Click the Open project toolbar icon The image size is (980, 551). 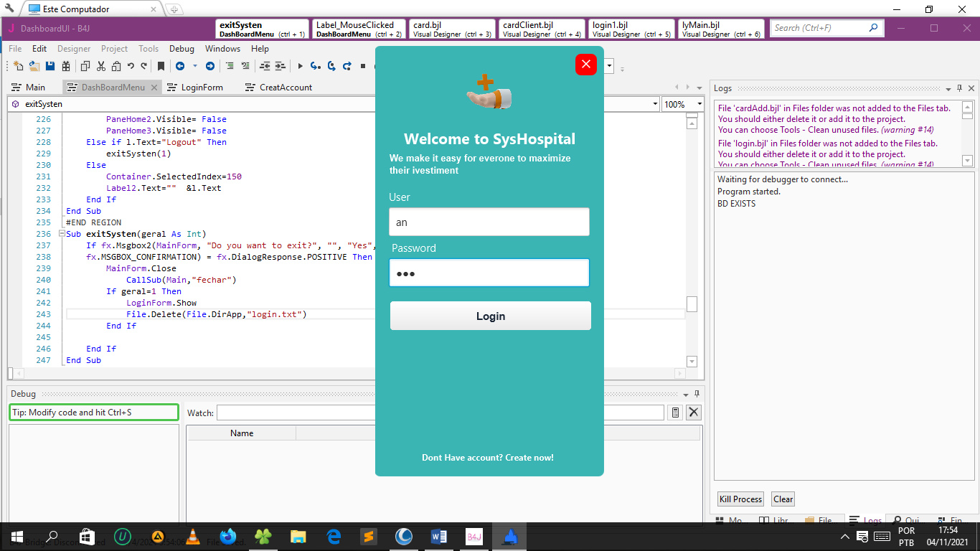click(34, 66)
